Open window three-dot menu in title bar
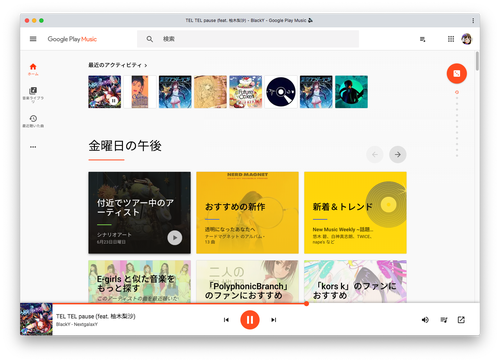 (x=473, y=21)
